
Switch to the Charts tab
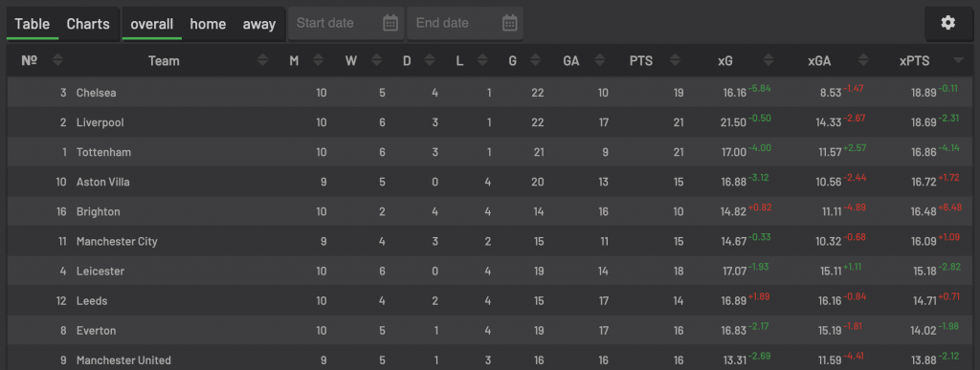pos(88,24)
